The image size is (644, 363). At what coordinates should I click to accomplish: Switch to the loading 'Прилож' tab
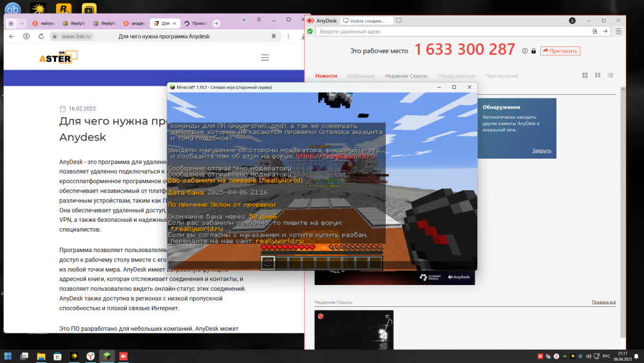pos(196,23)
